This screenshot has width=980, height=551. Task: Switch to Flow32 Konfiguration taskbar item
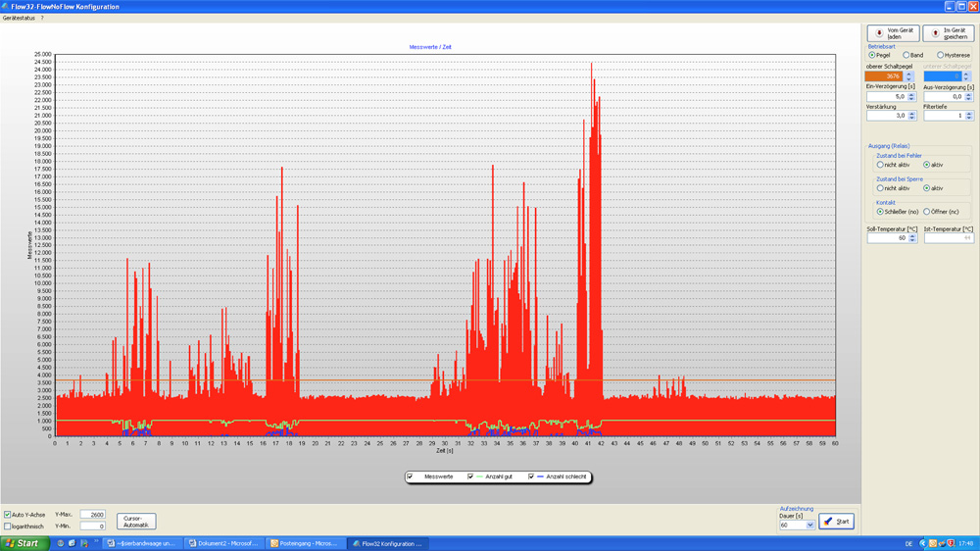click(x=389, y=543)
